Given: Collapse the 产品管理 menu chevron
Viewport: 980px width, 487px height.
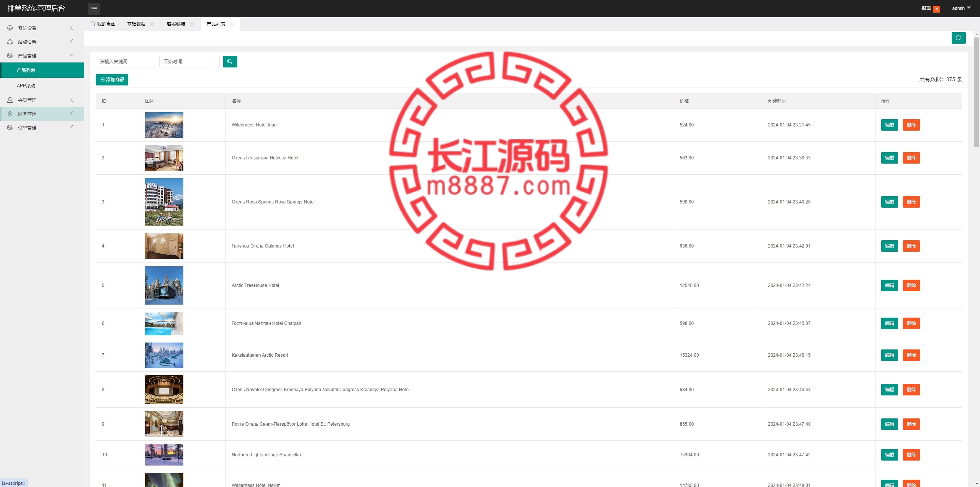Looking at the screenshot, I should tap(72, 55).
